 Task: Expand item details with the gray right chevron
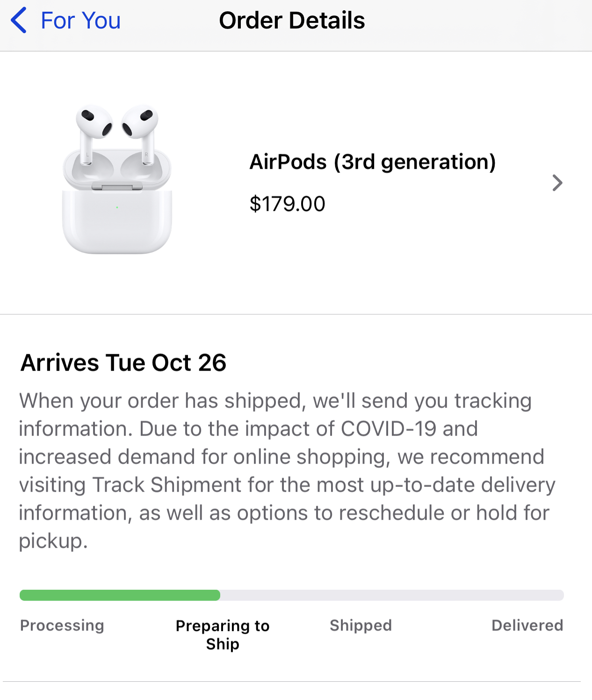pos(556,183)
